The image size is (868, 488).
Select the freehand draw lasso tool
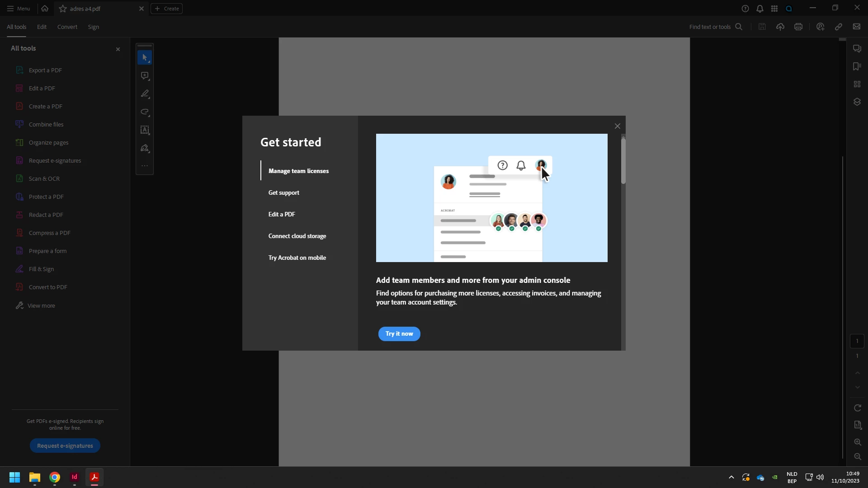tap(145, 112)
